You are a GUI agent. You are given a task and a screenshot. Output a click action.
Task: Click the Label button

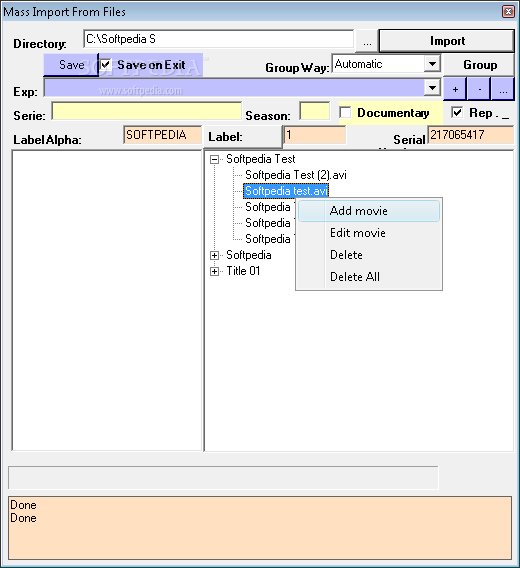243,137
